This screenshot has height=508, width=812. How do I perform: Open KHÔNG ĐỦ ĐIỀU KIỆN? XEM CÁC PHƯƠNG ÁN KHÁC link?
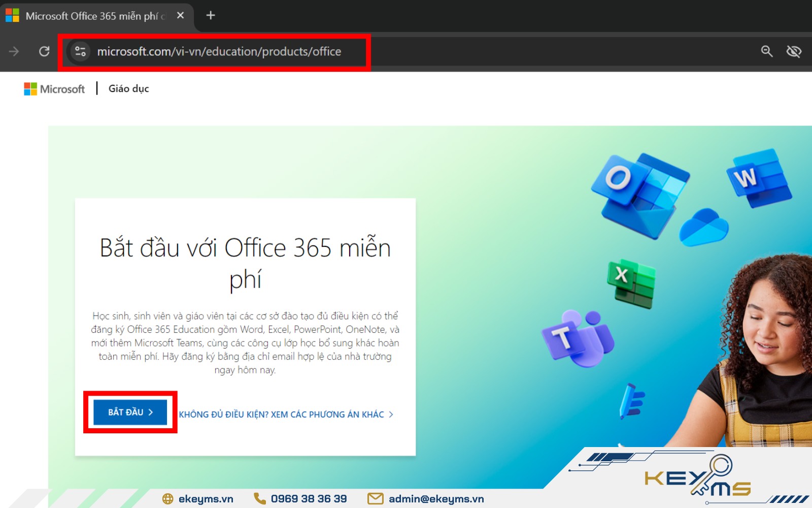[286, 415]
